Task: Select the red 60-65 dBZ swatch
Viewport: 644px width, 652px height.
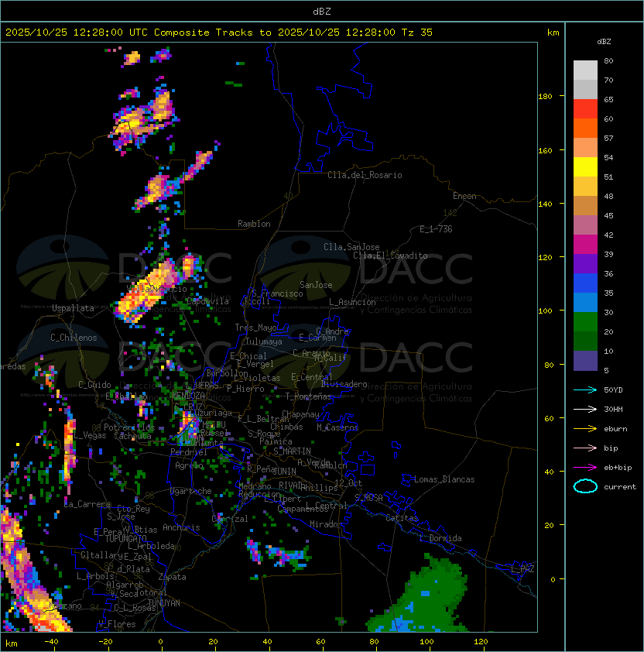Action: (x=585, y=109)
